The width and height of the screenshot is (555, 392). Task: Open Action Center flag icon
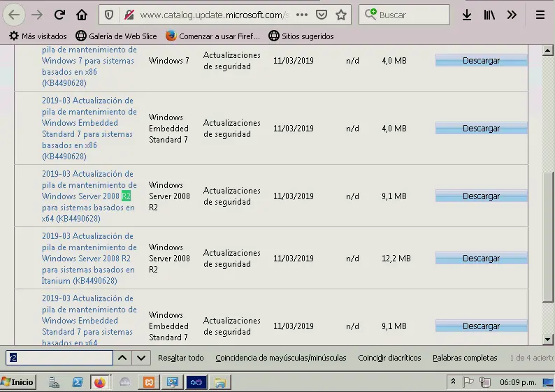click(468, 382)
